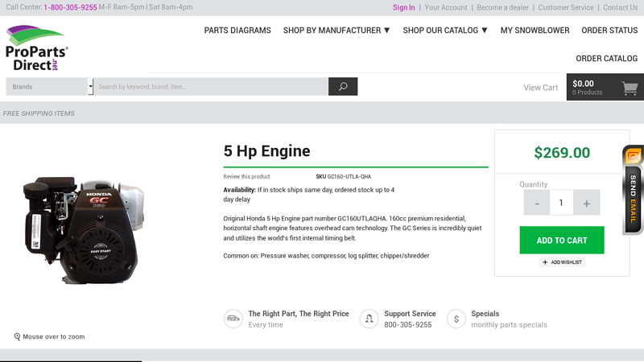The height and width of the screenshot is (362, 644).
Task: Click Free Shipping Items link
Action: pyautogui.click(x=39, y=113)
